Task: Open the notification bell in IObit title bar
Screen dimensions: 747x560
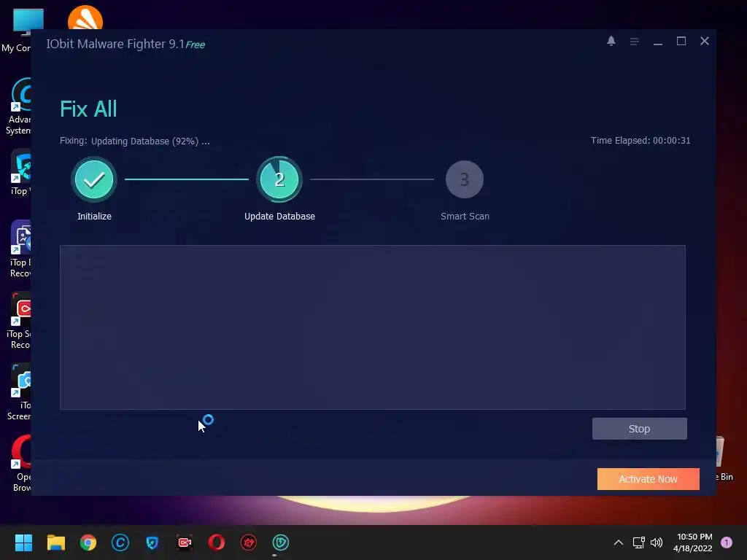Action: tap(611, 41)
